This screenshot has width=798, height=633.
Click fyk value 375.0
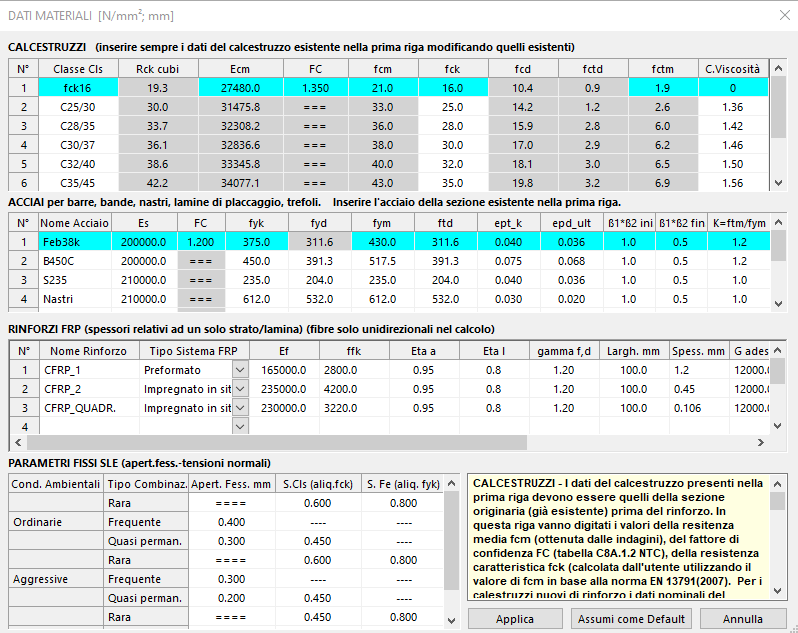(256, 242)
